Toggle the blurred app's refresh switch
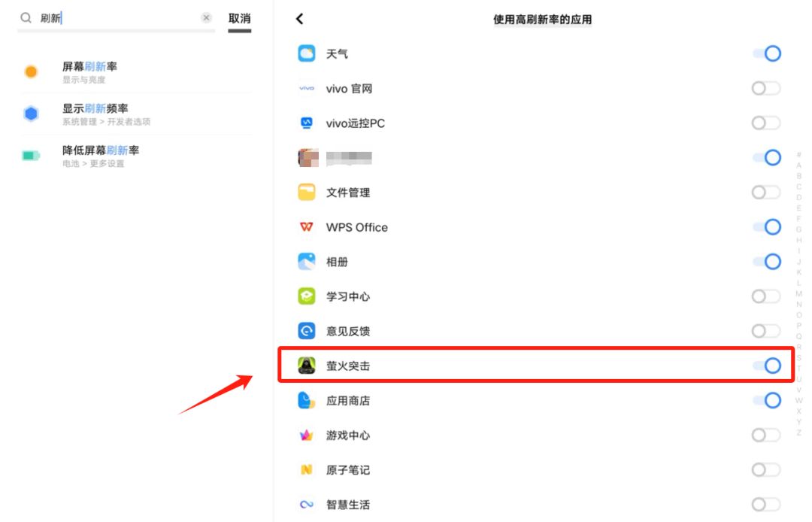812x522 pixels. pos(767,157)
